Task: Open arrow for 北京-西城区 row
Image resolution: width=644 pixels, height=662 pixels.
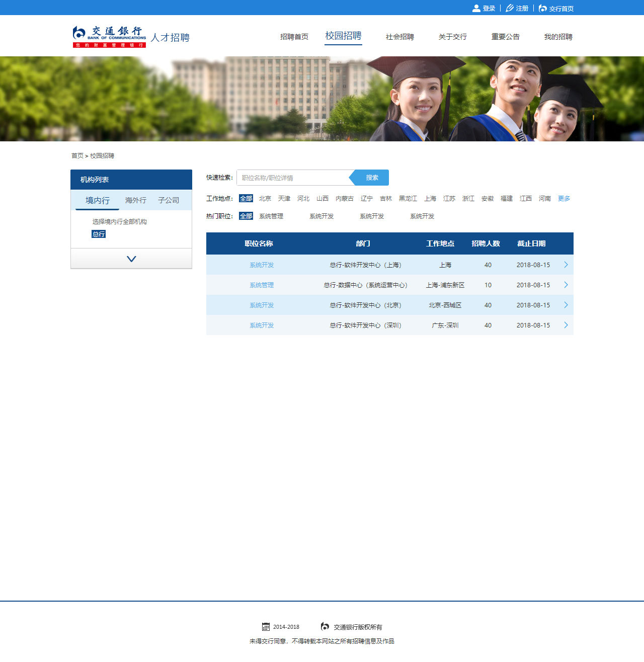Action: [x=566, y=305]
